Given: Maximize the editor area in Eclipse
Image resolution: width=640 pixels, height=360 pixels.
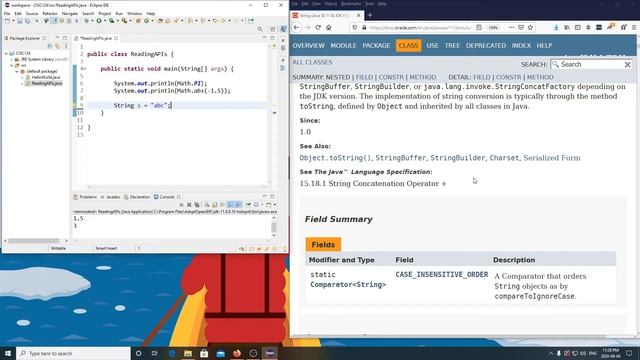Looking at the screenshot, I should click(272, 38).
